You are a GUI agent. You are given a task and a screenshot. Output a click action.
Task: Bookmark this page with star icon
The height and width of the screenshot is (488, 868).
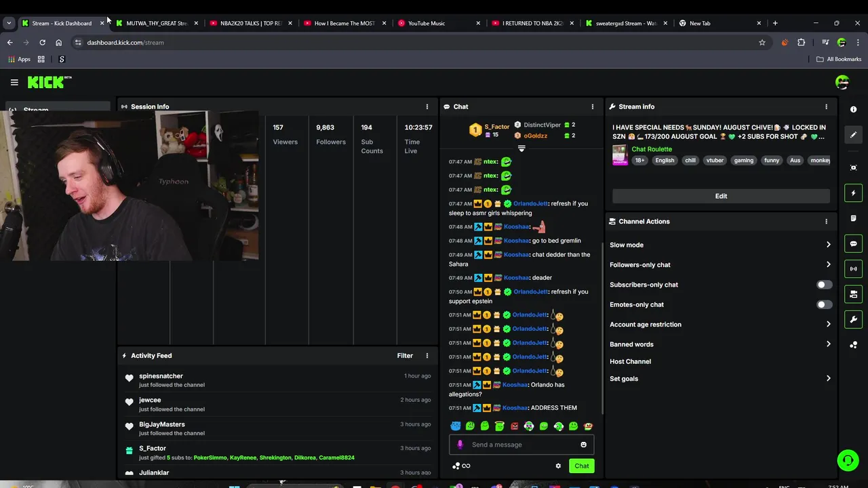(762, 42)
